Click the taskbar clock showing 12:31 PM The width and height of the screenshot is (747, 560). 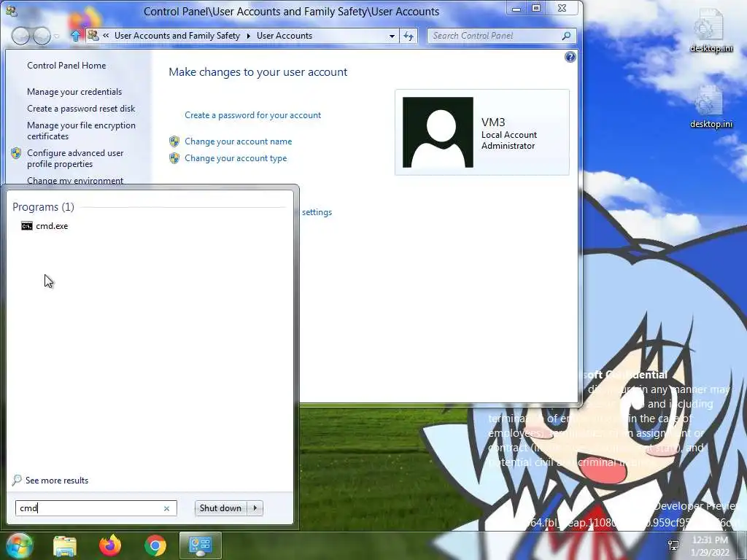point(710,545)
